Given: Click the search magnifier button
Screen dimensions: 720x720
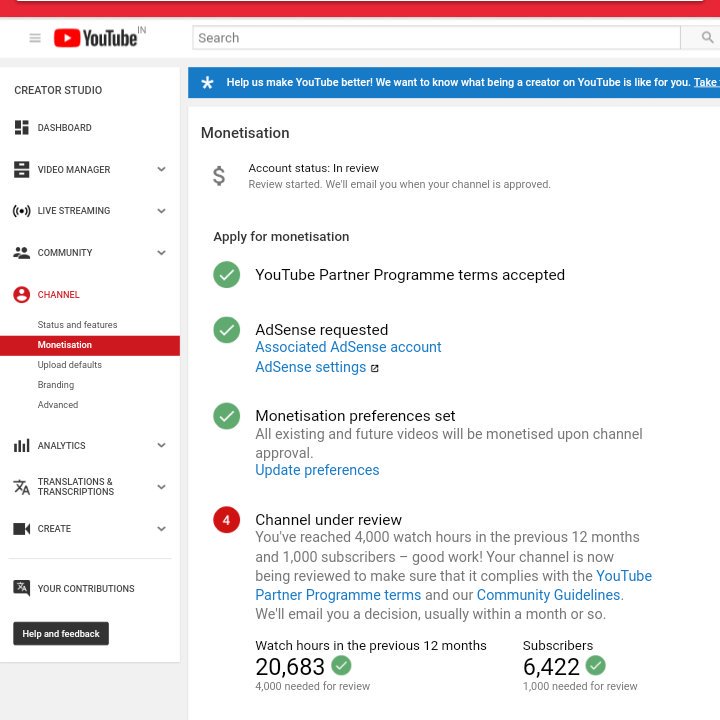Looking at the screenshot, I should (707, 37).
